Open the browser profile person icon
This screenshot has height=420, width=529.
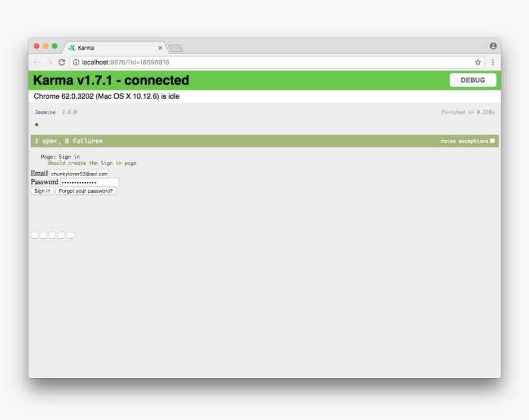(x=492, y=46)
